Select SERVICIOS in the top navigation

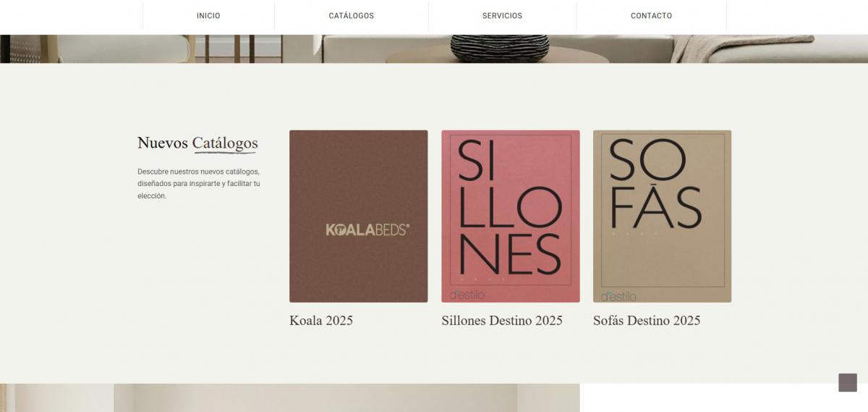coord(502,16)
